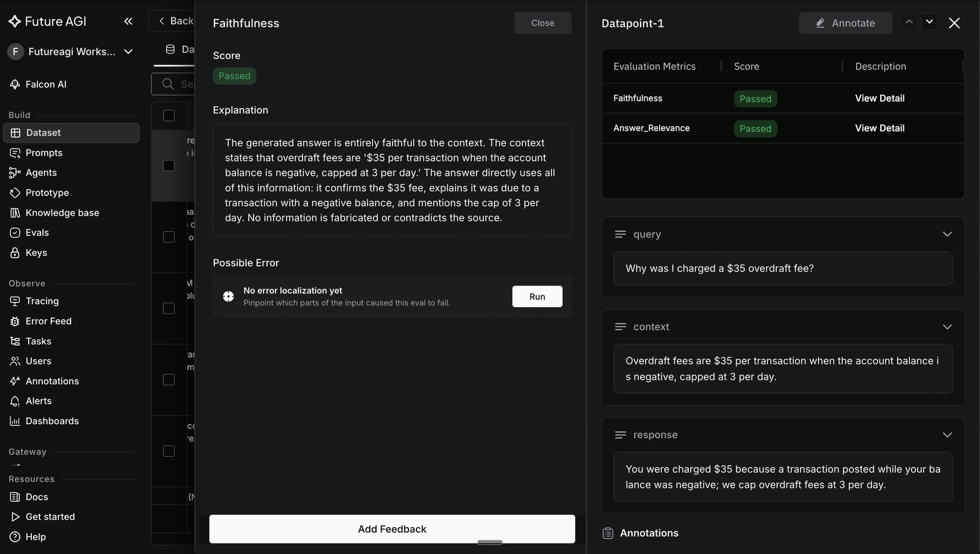Collapse the sidebar with double-chevron icon
This screenshot has height=554, width=980.
click(128, 21)
